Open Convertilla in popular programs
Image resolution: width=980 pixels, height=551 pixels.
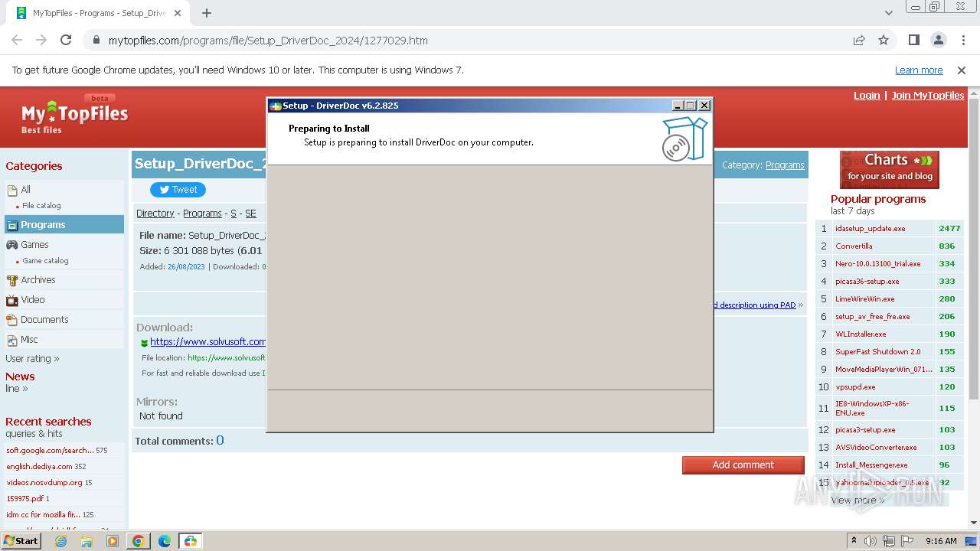[x=854, y=246]
